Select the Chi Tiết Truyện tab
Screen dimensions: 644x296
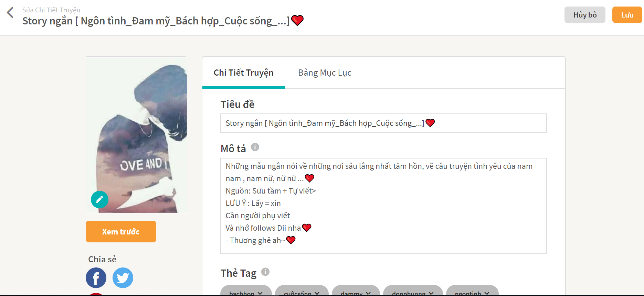pyautogui.click(x=244, y=73)
